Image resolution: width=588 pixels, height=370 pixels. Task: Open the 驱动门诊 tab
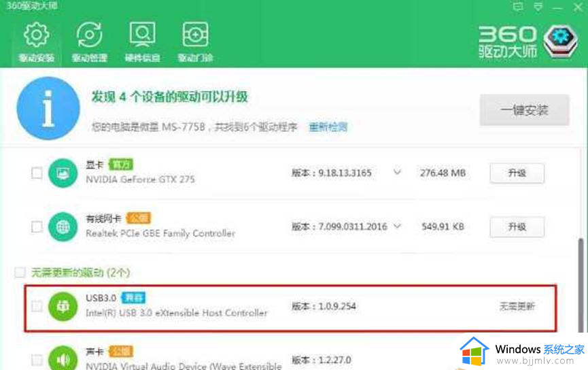click(195, 41)
